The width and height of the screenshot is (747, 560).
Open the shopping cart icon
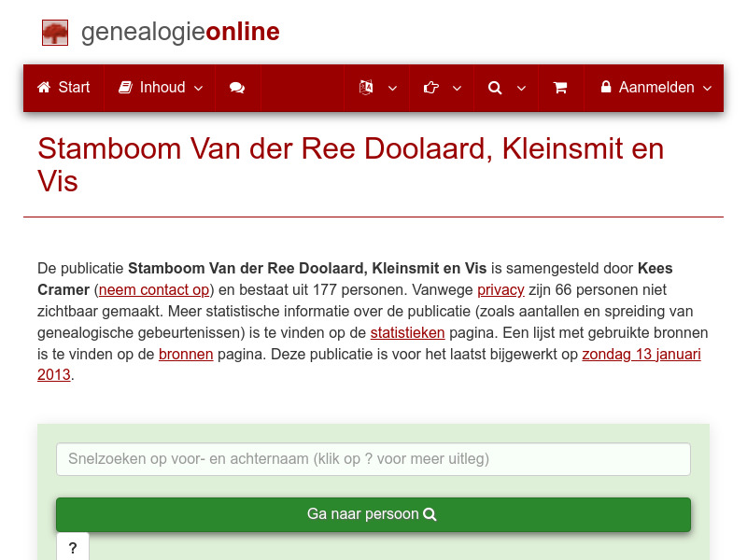[x=560, y=87]
